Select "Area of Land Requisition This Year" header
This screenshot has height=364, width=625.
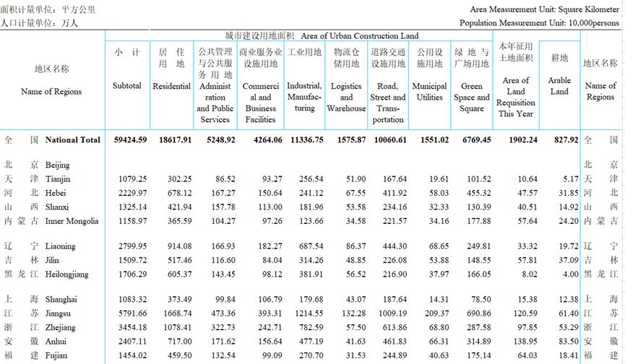point(515,97)
